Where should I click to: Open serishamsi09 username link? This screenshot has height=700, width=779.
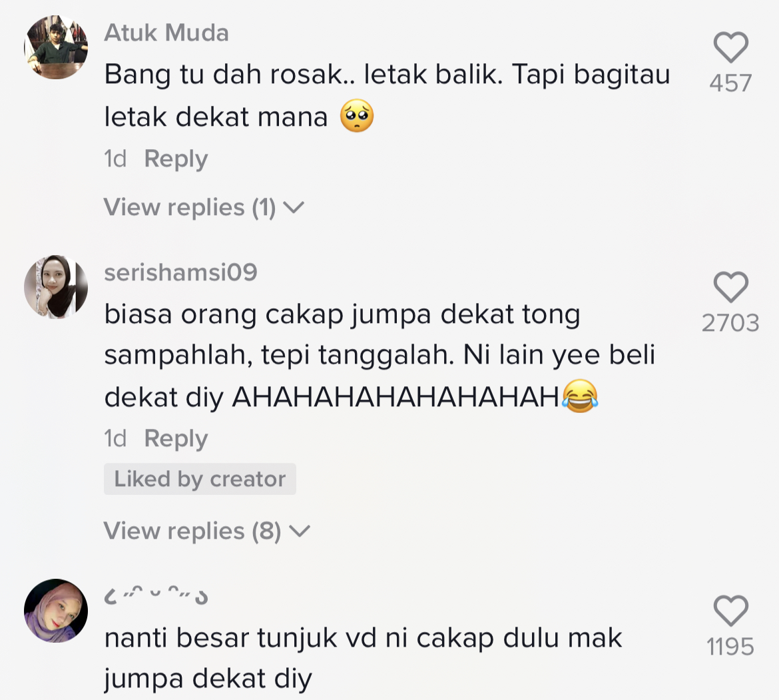(181, 272)
